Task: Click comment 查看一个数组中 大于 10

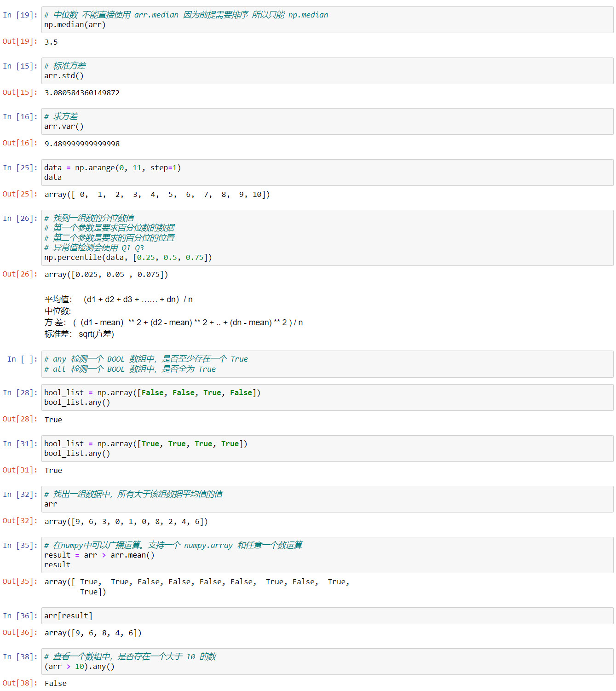Action: [x=130, y=656]
